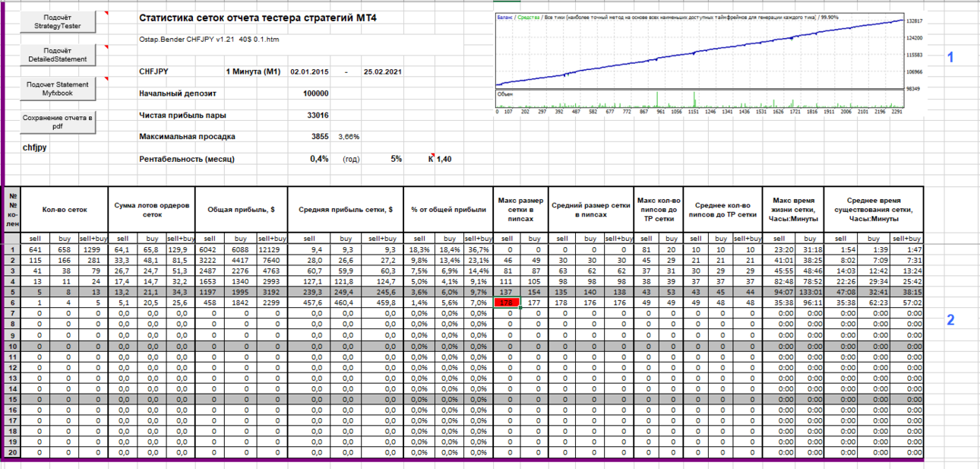Select the Чистая прибыль пары label
The width and height of the screenshot is (980, 469).
pos(182,115)
